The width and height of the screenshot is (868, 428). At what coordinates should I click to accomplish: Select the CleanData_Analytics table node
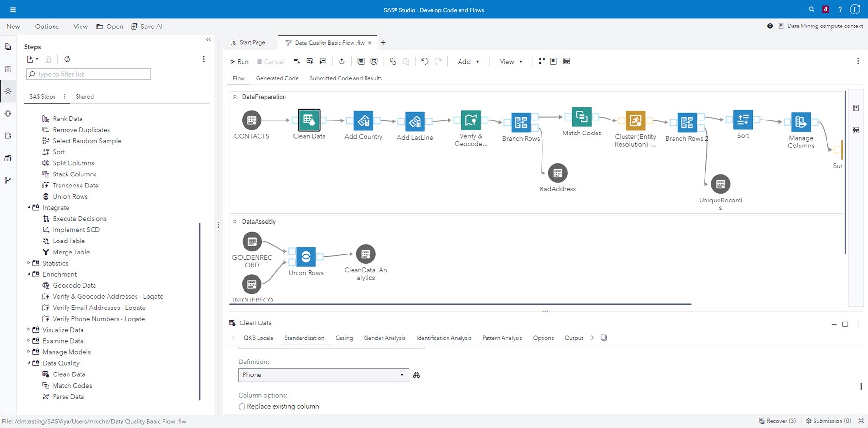[366, 254]
